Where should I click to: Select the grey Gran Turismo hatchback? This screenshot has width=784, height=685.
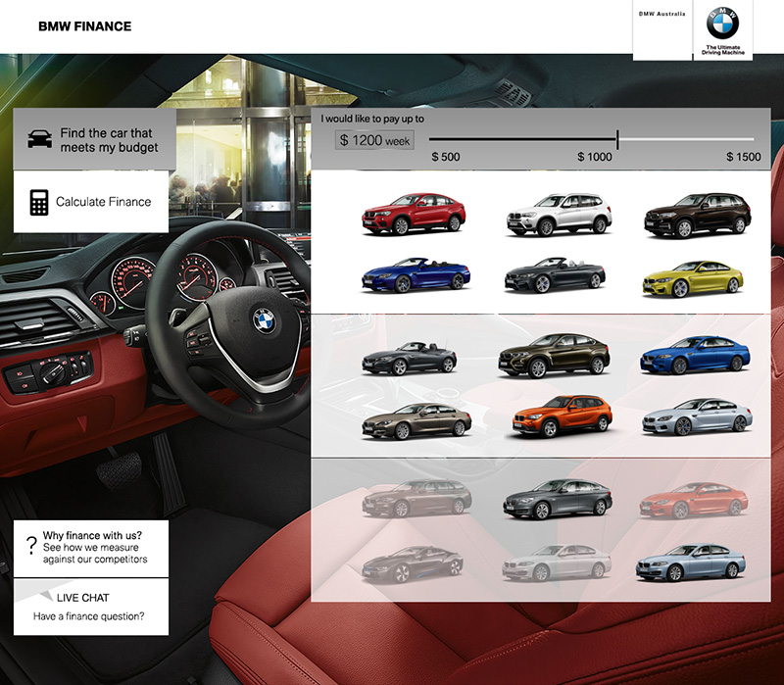click(558, 500)
